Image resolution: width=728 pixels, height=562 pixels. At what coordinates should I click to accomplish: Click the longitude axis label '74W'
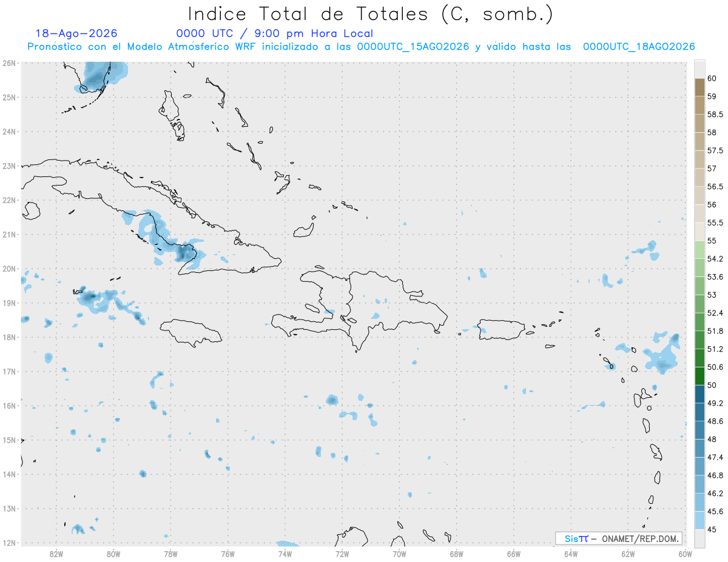(x=285, y=554)
